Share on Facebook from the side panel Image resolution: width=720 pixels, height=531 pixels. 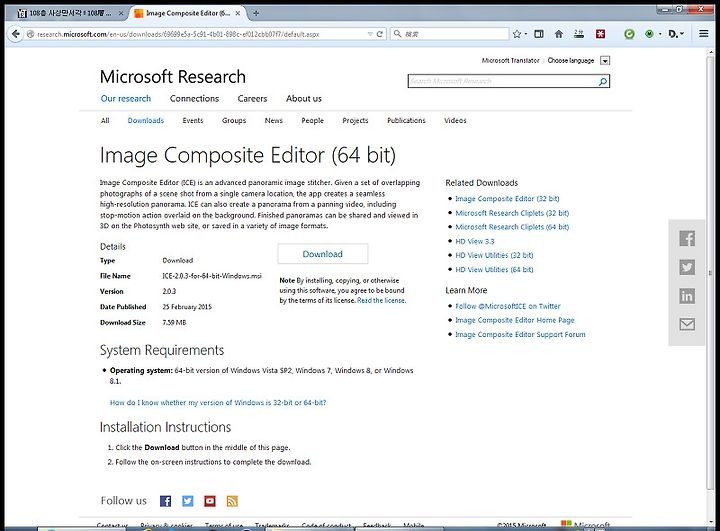tap(687, 238)
